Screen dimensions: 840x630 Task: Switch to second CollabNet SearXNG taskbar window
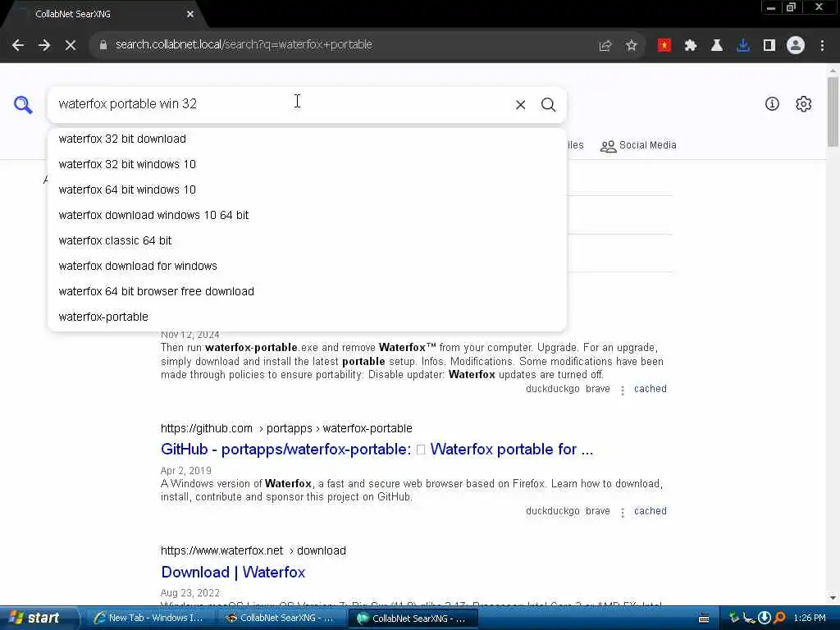click(281, 619)
